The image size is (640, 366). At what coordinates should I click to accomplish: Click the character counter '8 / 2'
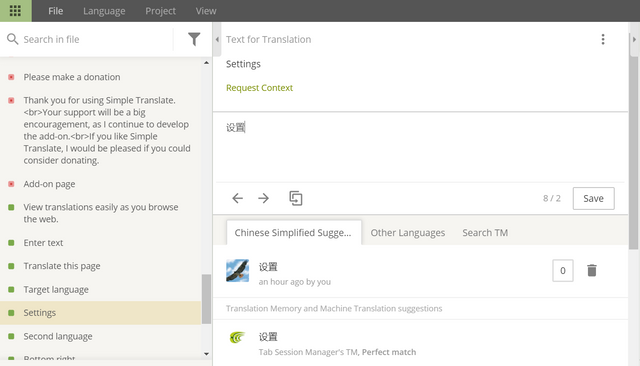tap(551, 198)
